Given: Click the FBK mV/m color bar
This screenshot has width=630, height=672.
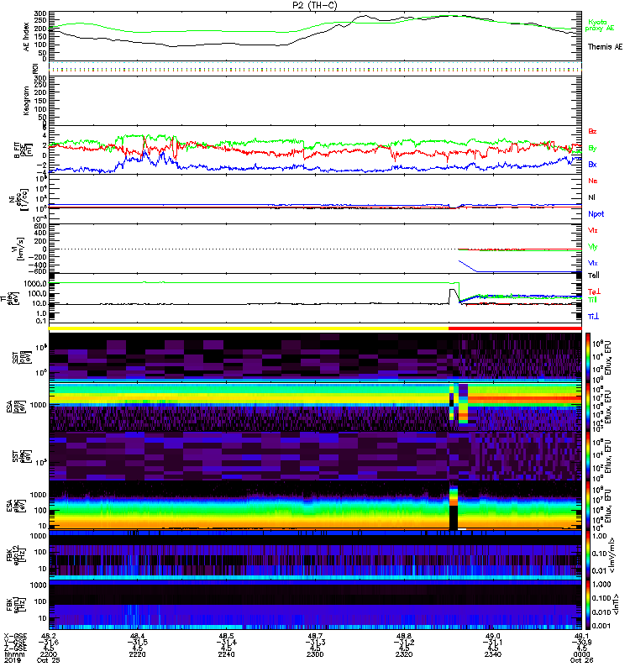Looking at the screenshot, I should (587, 554).
